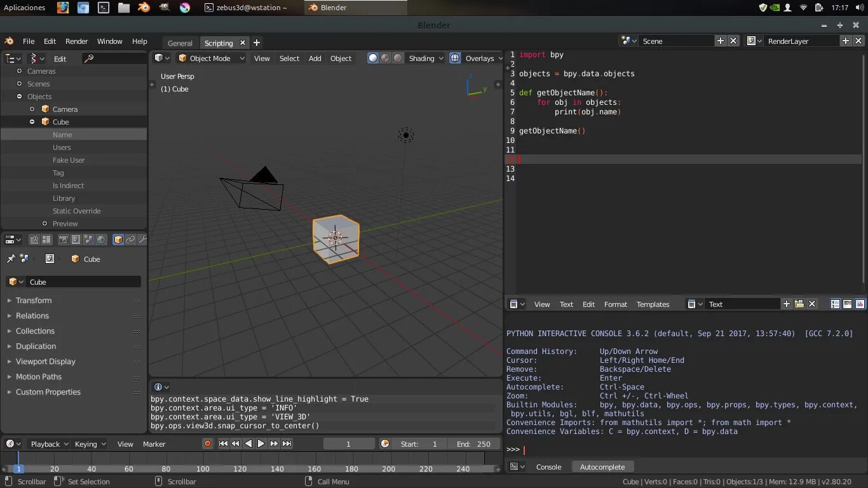Open the World properties tab
Image resolution: width=868 pixels, height=488 pixels.
coord(101,240)
